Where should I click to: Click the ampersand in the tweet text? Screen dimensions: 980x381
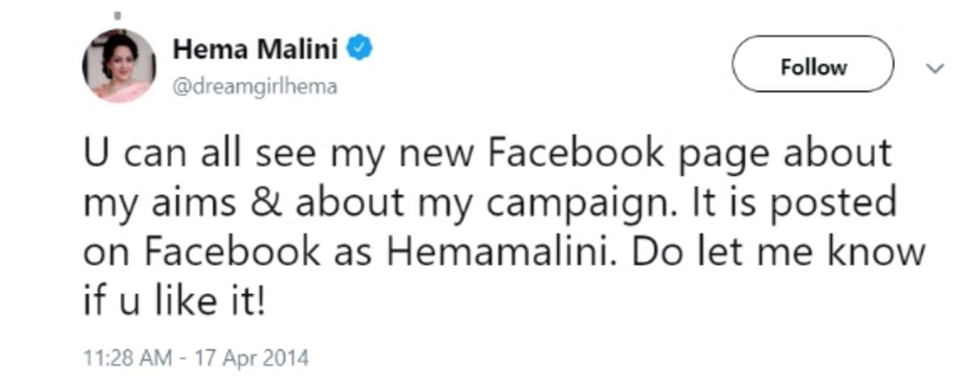coord(268,202)
